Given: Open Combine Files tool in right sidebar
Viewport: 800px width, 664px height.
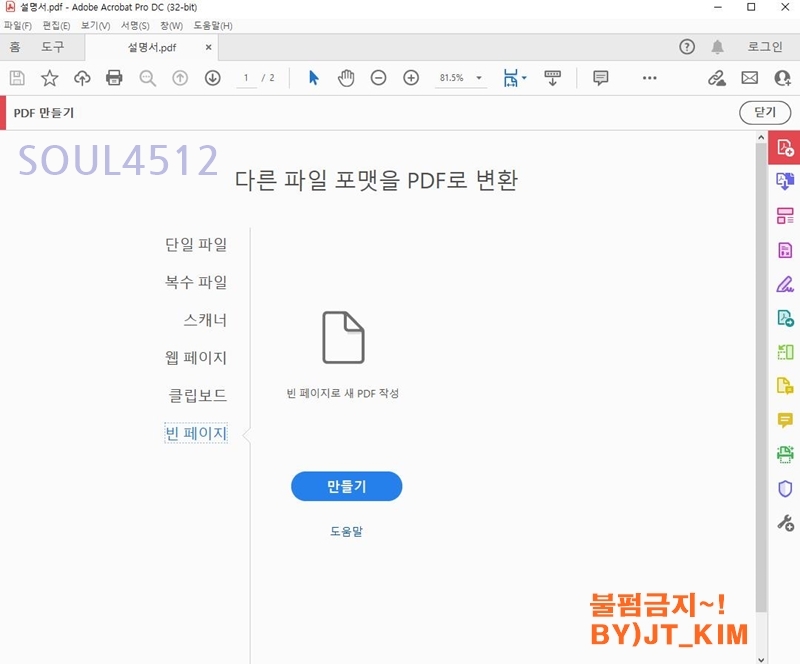Looking at the screenshot, I should (x=785, y=181).
